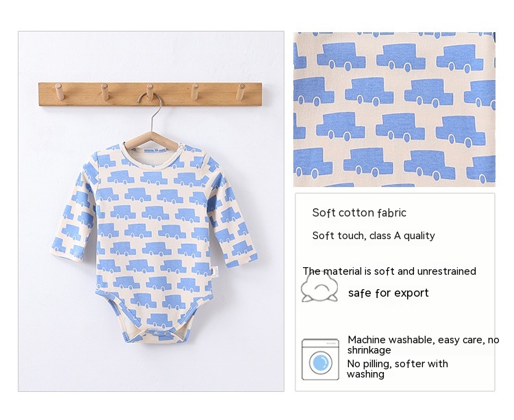Click 'Machine washable, easy care' text
The width and height of the screenshot is (514, 420).
coord(416,340)
